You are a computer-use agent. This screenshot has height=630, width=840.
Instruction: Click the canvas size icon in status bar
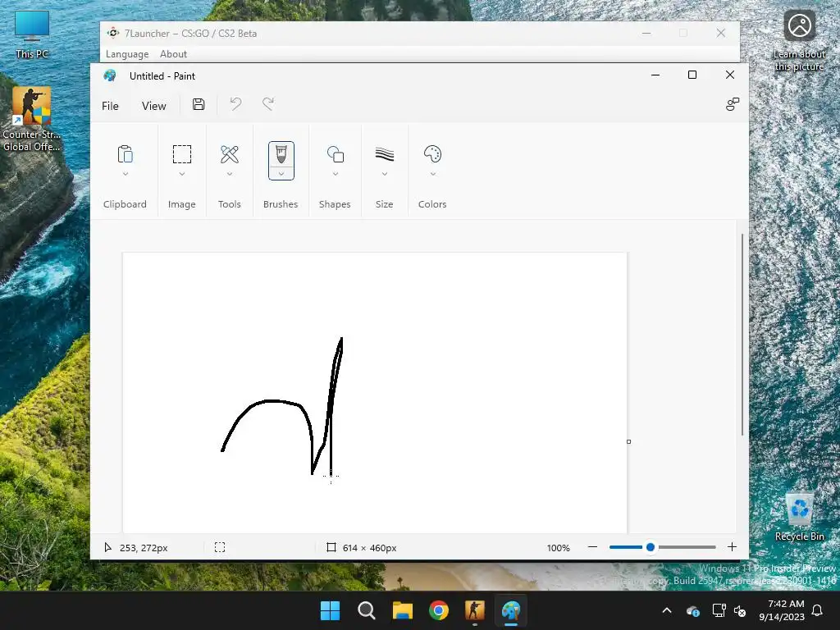click(x=331, y=547)
